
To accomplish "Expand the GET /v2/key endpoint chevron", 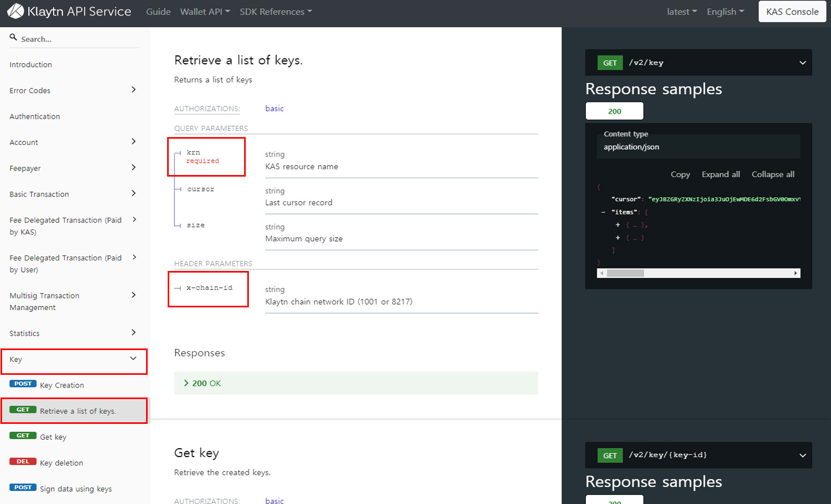I will [803, 63].
